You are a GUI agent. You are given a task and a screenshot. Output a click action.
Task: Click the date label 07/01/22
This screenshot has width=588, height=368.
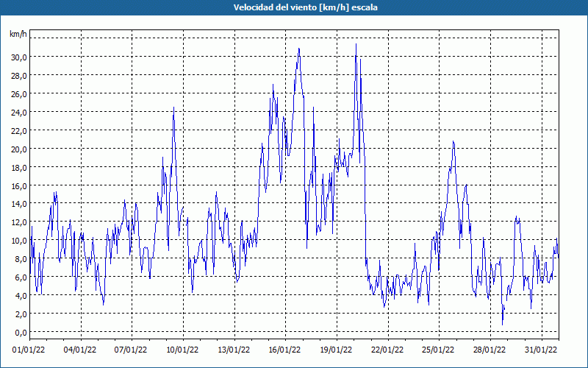point(131,350)
